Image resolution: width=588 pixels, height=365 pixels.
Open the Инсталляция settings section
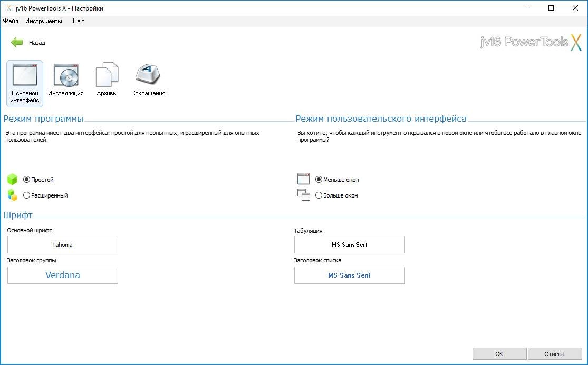[65, 81]
